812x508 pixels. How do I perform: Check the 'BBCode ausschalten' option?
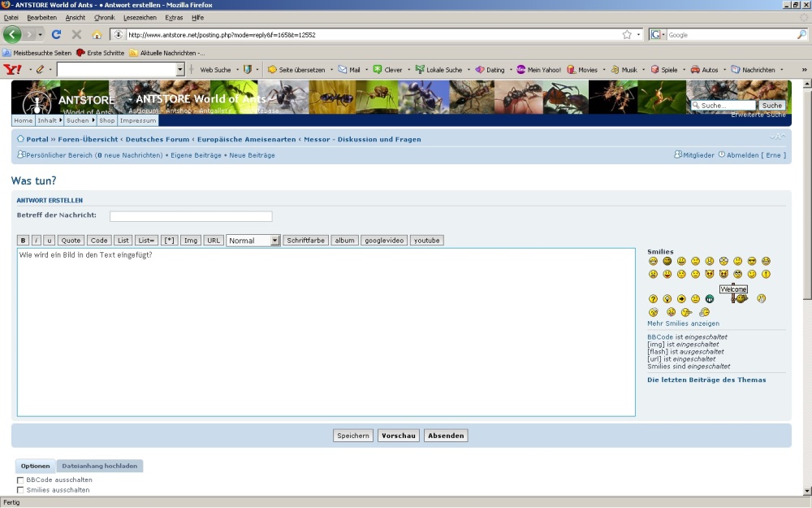20,480
